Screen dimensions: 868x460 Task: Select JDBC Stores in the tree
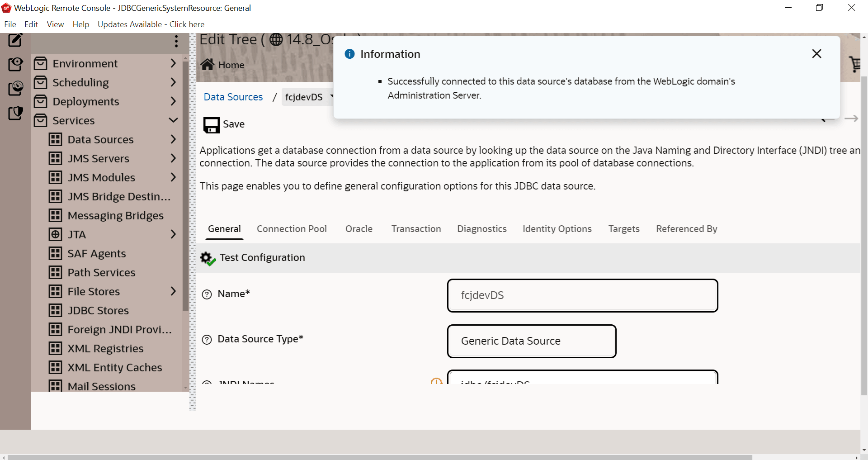point(98,310)
